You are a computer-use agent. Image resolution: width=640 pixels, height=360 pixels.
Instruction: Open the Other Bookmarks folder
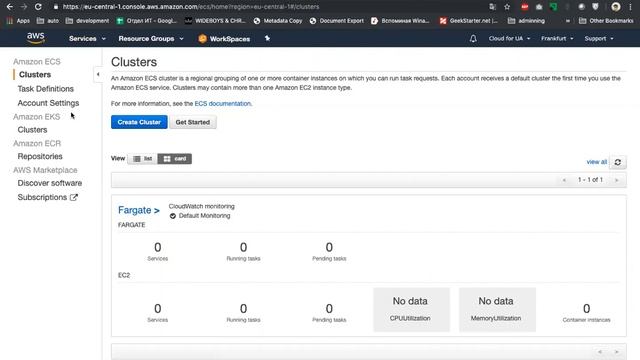point(606,21)
